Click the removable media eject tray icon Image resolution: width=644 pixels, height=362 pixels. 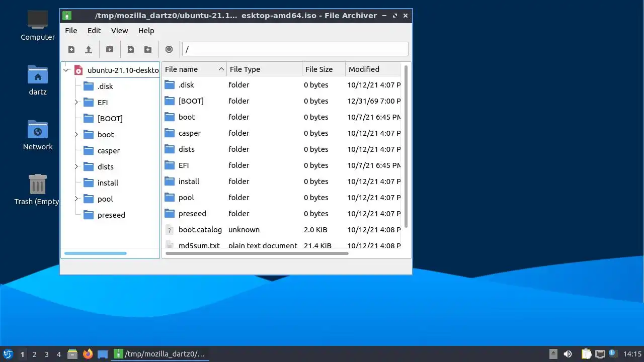point(553,354)
